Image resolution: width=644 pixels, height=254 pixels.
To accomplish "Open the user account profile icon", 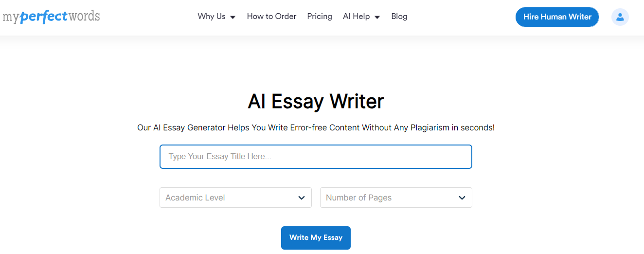I will pyautogui.click(x=620, y=17).
